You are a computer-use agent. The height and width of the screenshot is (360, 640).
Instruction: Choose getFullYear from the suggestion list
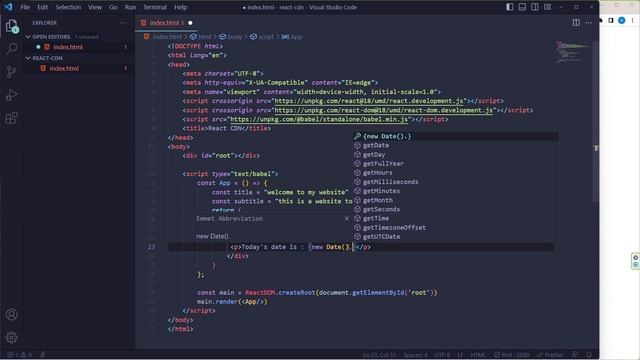[456, 164]
